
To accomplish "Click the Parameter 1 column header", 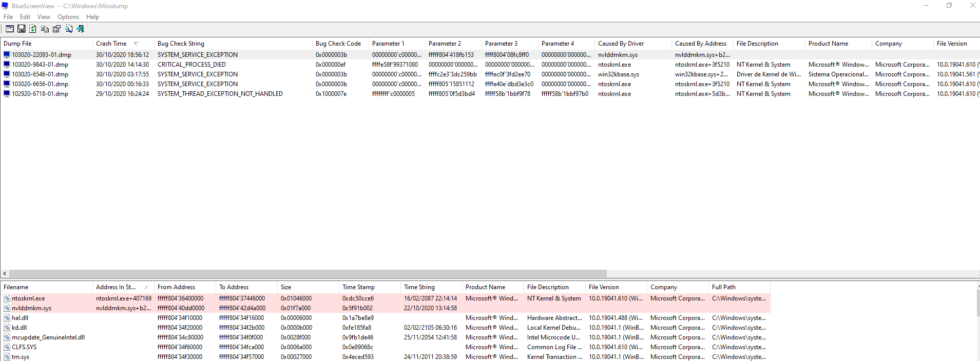I will pyautogui.click(x=397, y=44).
